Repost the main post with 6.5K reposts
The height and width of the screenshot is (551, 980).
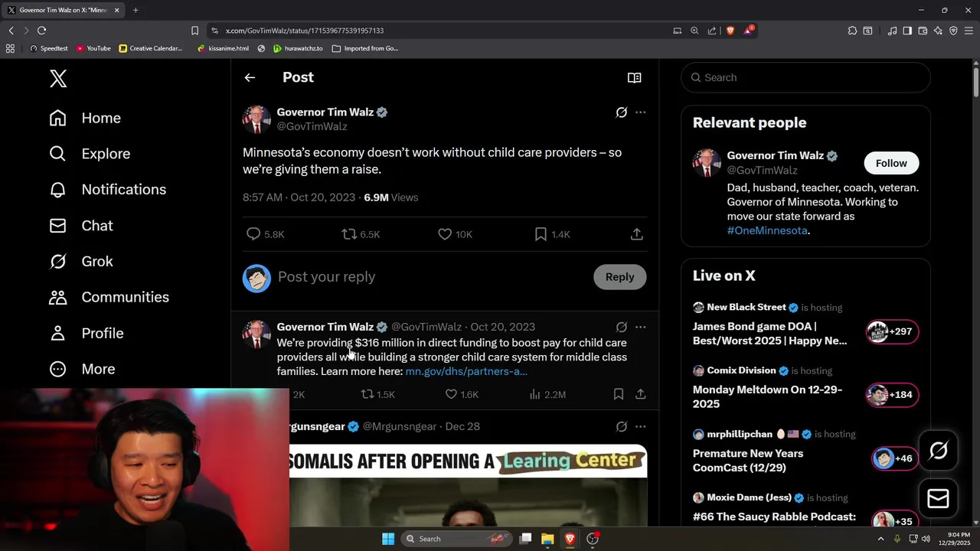pyautogui.click(x=361, y=234)
